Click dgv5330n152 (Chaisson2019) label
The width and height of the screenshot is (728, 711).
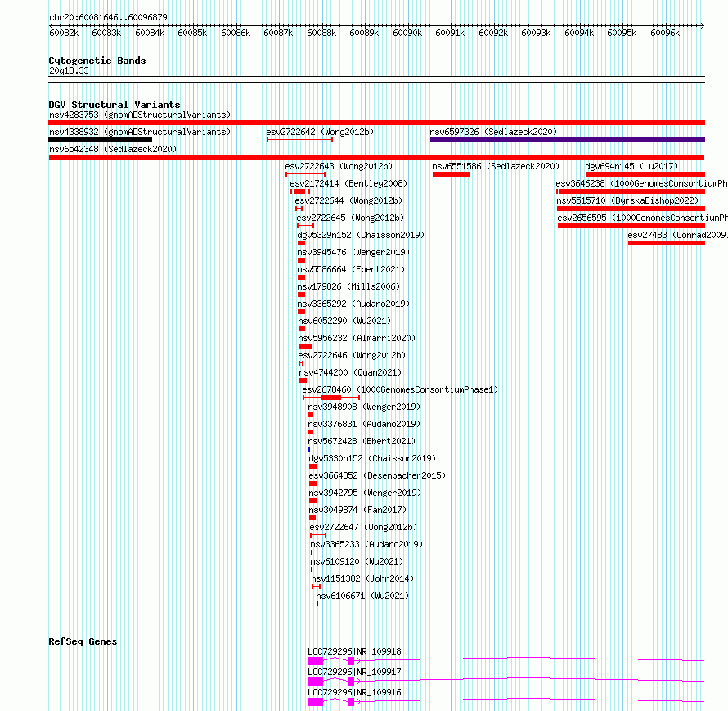pos(372,458)
